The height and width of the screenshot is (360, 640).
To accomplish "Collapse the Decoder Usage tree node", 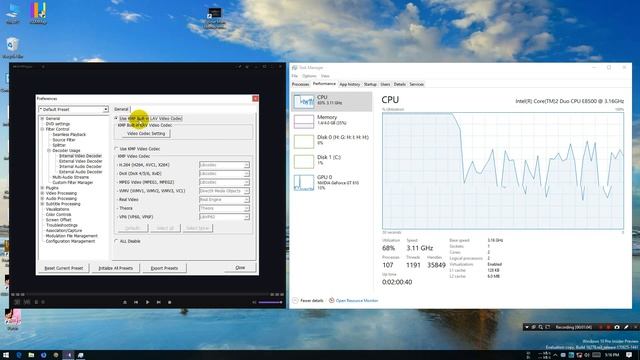I will (x=49, y=150).
